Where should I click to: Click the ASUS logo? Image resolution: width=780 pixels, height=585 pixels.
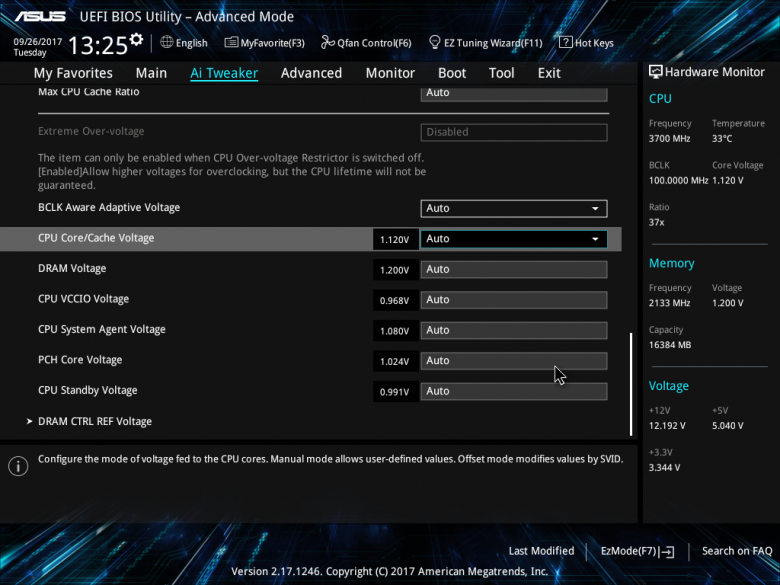(40, 16)
